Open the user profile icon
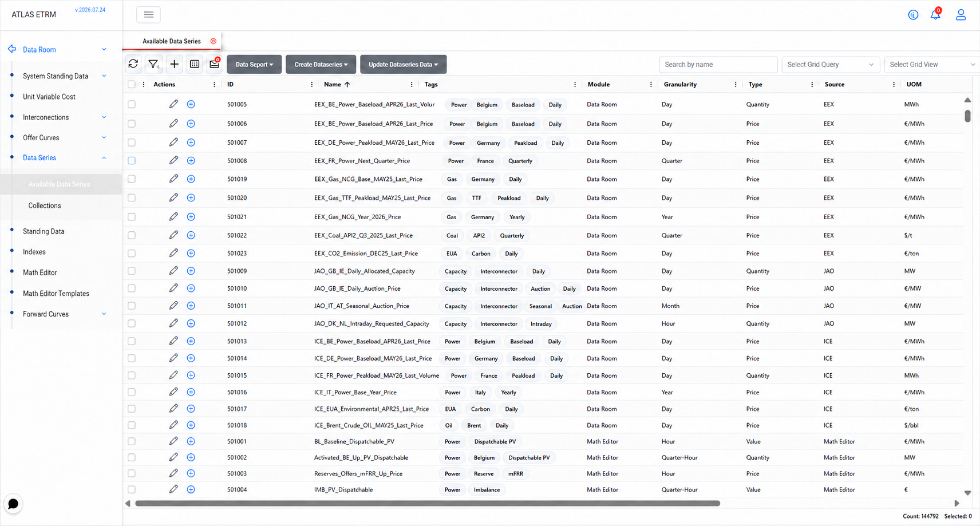The width and height of the screenshot is (980, 526). pos(961,15)
